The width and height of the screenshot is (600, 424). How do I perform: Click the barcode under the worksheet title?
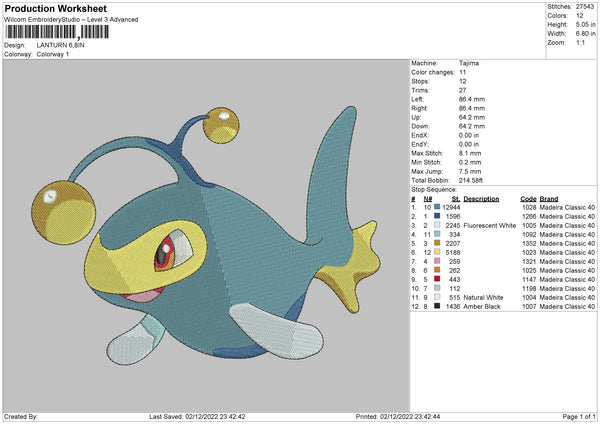coord(57,32)
